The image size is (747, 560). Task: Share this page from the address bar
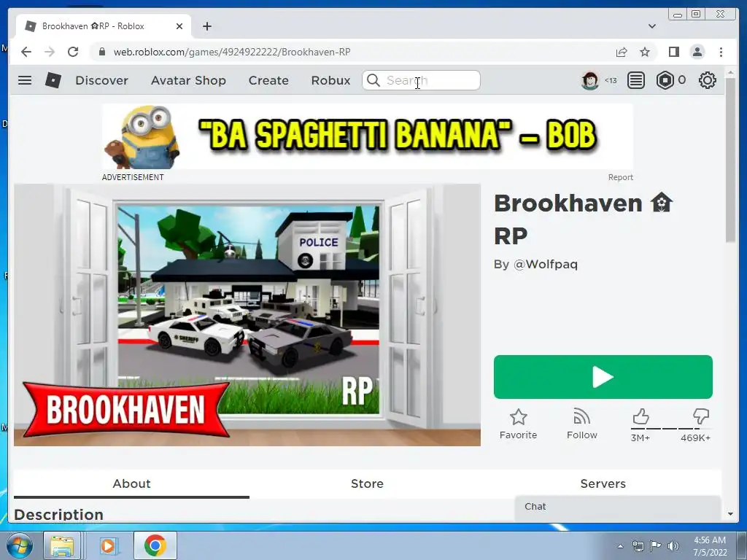(x=622, y=52)
